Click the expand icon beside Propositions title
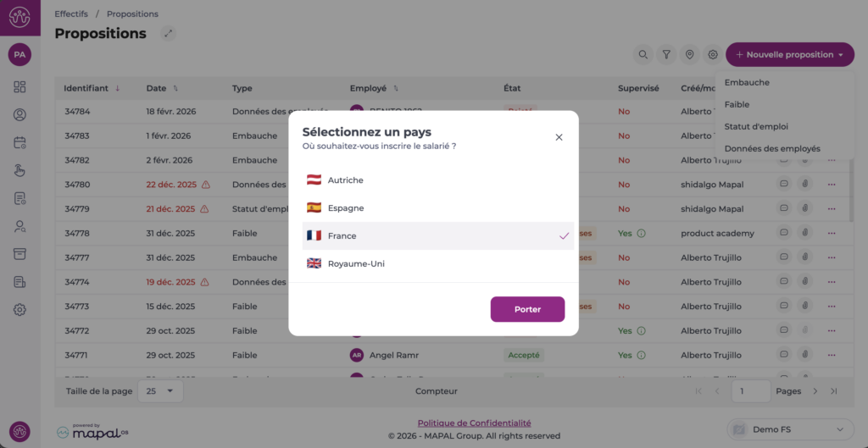This screenshot has height=448, width=868. [169, 34]
